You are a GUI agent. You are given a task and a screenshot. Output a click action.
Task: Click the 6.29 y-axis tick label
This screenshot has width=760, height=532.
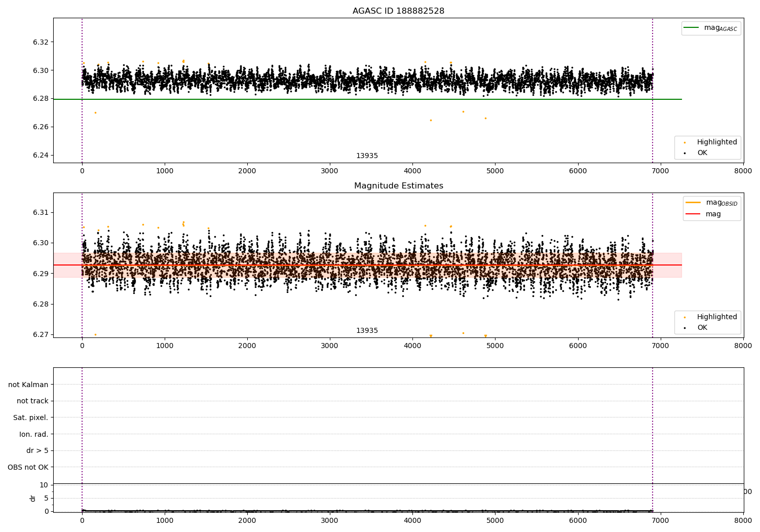pos(40,274)
